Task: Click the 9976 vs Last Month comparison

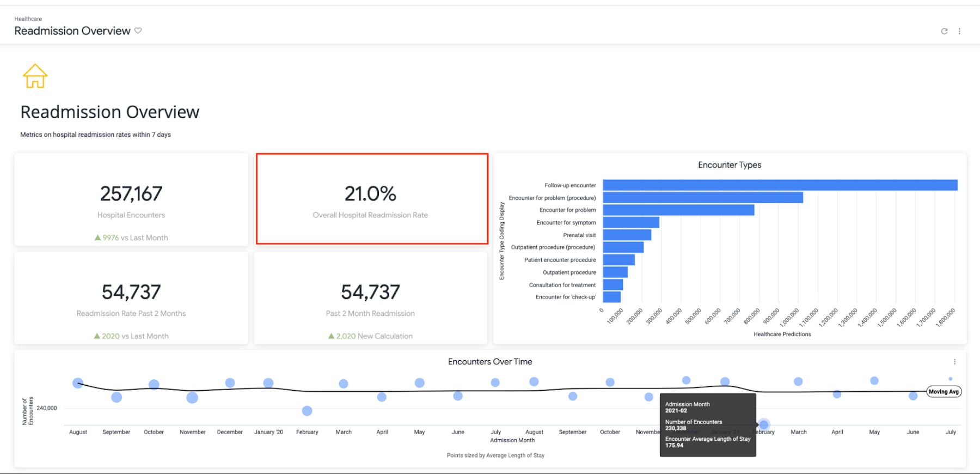Action: point(131,238)
